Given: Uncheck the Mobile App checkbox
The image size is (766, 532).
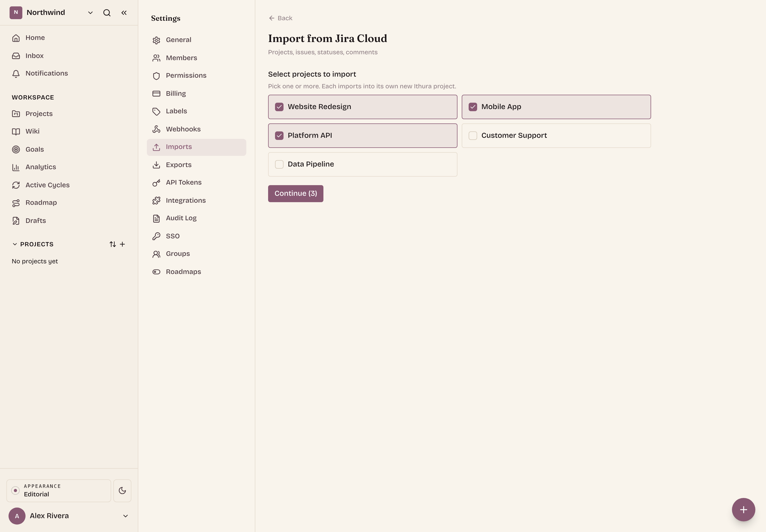Looking at the screenshot, I should point(473,107).
